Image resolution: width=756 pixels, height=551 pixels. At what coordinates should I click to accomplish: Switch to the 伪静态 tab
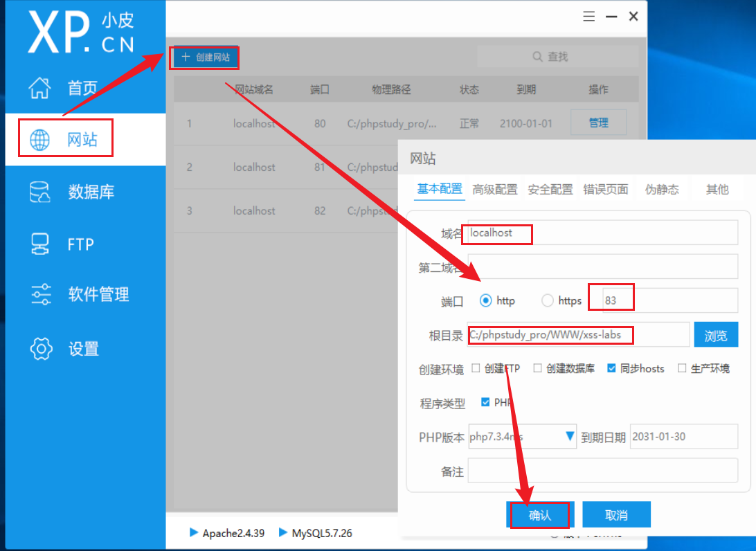point(662,189)
